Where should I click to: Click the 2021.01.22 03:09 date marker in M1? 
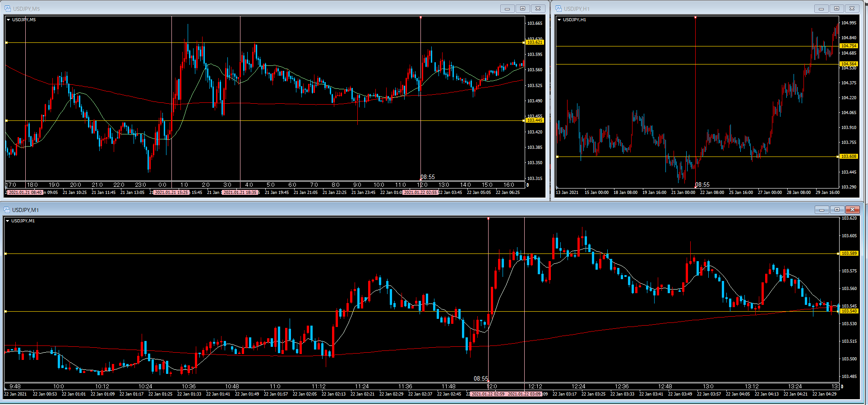click(x=524, y=394)
